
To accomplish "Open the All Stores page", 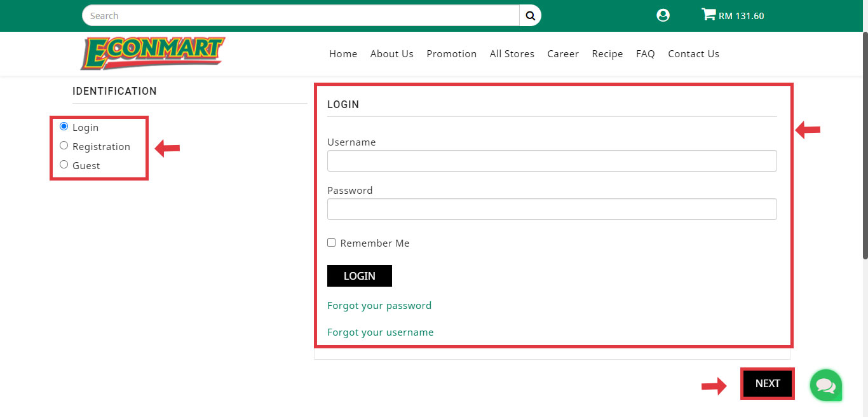I will [x=512, y=54].
